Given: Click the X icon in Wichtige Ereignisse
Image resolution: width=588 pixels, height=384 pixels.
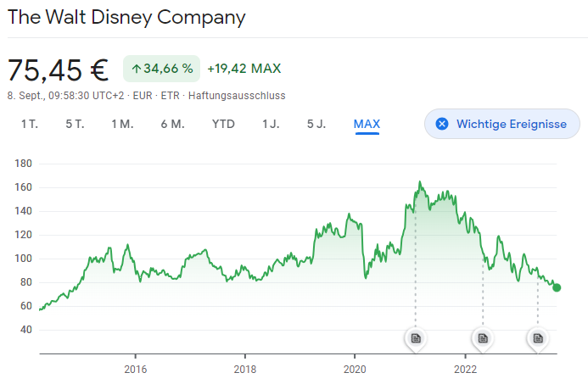Looking at the screenshot, I should (441, 124).
